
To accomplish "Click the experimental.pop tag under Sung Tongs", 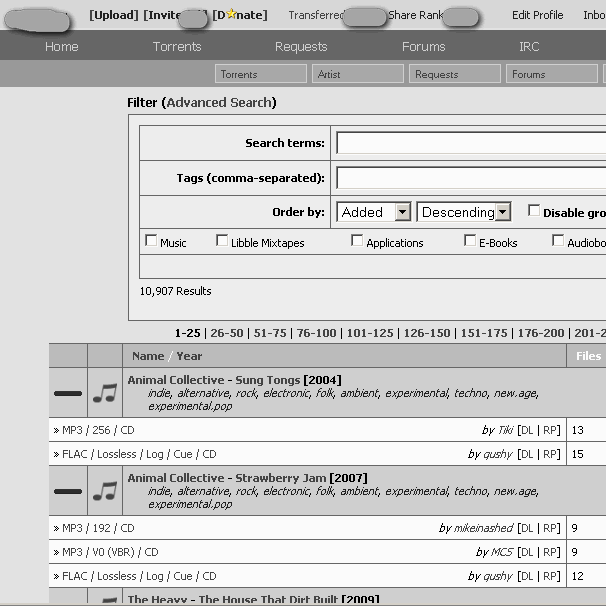I will pyautogui.click(x=190, y=406).
